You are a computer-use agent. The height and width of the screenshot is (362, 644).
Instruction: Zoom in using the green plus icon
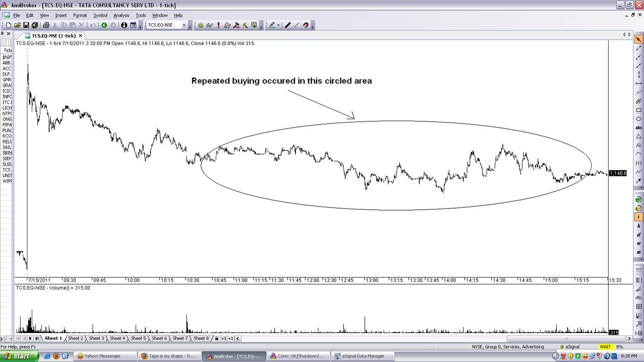(x=638, y=200)
